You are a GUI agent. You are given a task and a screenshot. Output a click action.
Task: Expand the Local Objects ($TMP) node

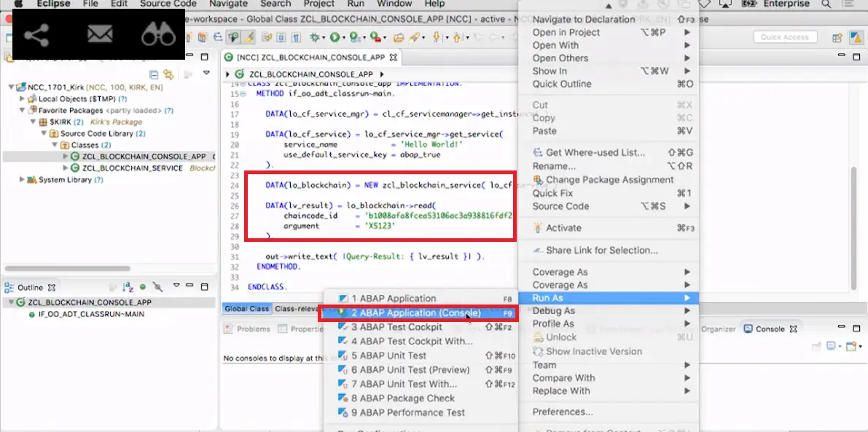click(22, 98)
